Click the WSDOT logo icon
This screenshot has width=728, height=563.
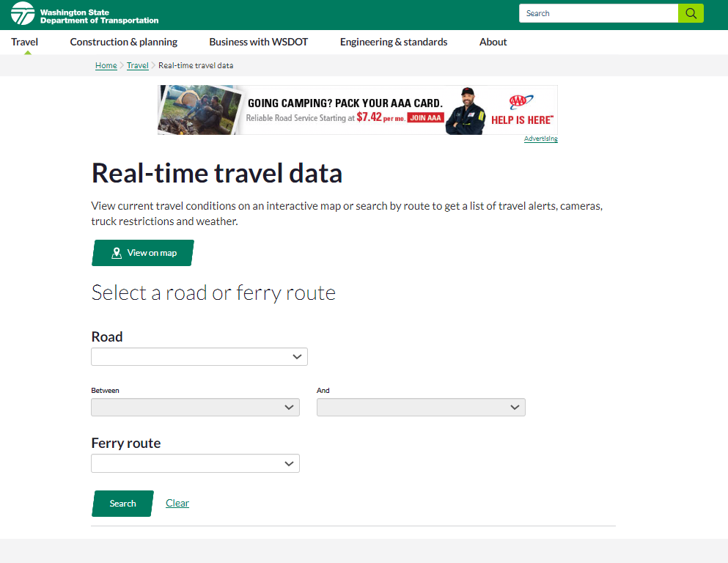coord(23,13)
